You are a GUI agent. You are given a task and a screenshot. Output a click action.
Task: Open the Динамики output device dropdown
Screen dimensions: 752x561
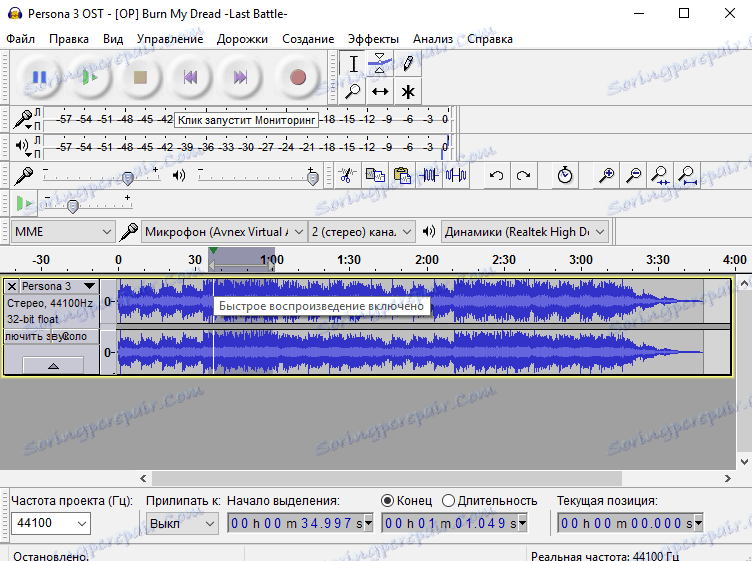pyautogui.click(x=524, y=232)
